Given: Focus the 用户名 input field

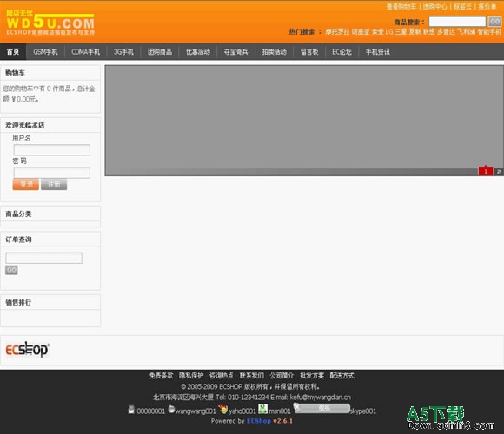Looking at the screenshot, I should point(52,150).
